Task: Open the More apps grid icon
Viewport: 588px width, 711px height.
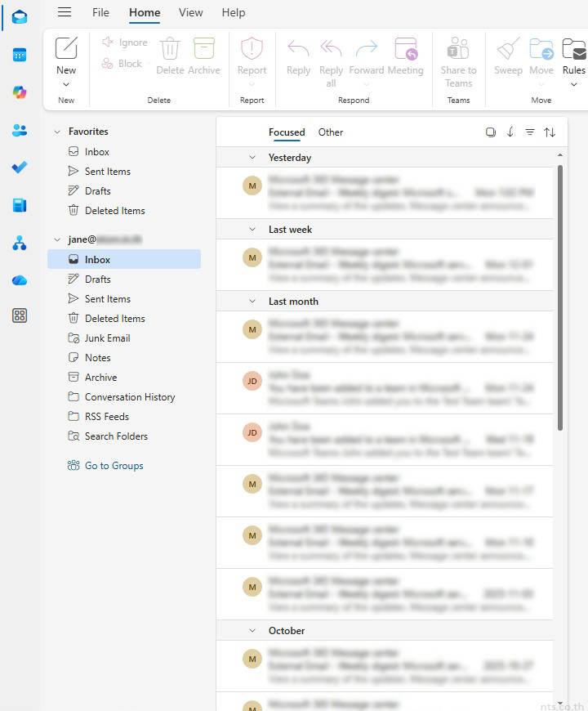Action: (x=20, y=315)
